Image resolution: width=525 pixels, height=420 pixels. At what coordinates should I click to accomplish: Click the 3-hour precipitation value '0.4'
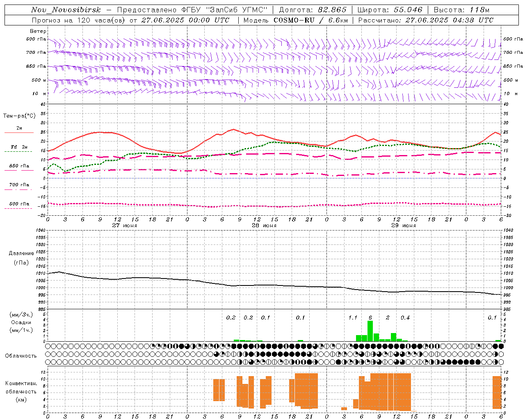coord(405,318)
